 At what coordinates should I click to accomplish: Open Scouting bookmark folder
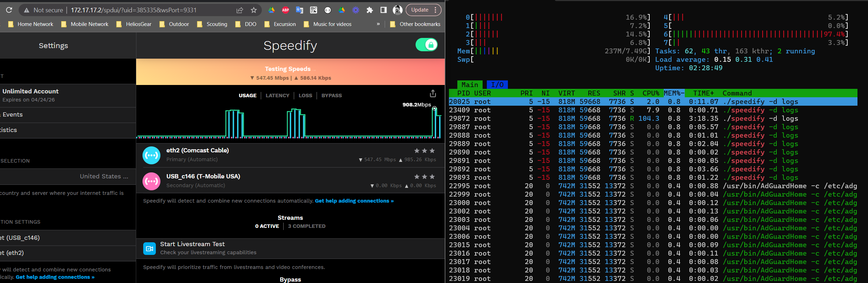tap(212, 24)
